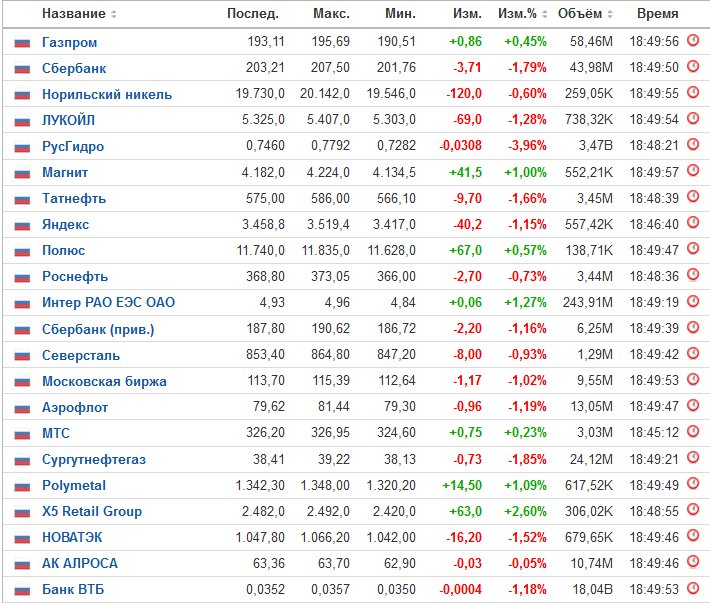Screen dimensions: 710x603
Task: Open the Роснефть stock link
Action: coord(75,277)
